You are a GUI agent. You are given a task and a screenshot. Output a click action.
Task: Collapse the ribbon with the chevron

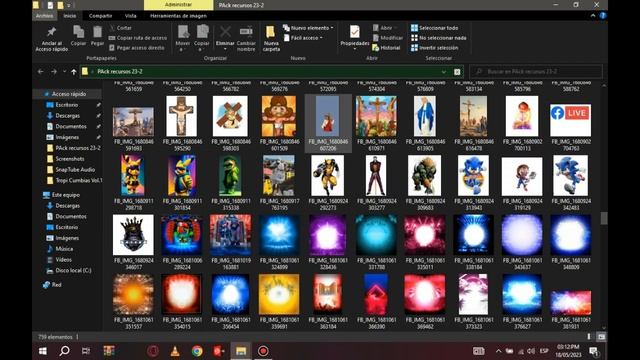tap(593, 16)
